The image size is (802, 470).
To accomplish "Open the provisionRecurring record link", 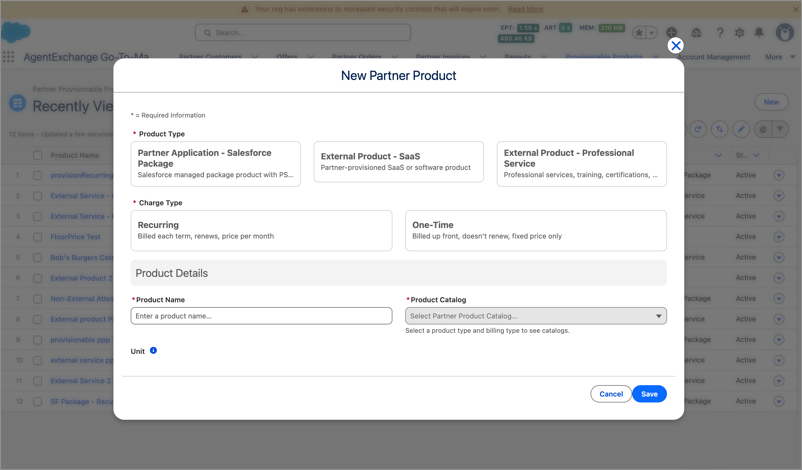I will 81,175.
